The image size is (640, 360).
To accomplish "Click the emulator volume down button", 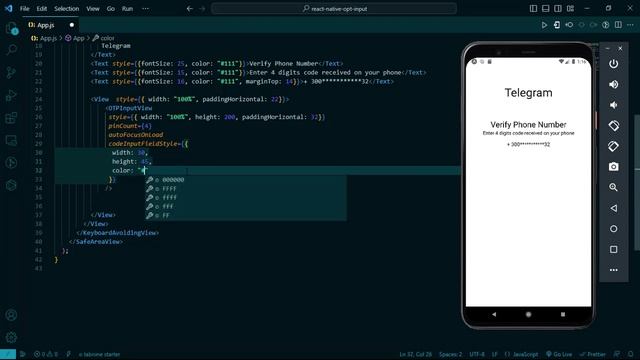I will [613, 105].
